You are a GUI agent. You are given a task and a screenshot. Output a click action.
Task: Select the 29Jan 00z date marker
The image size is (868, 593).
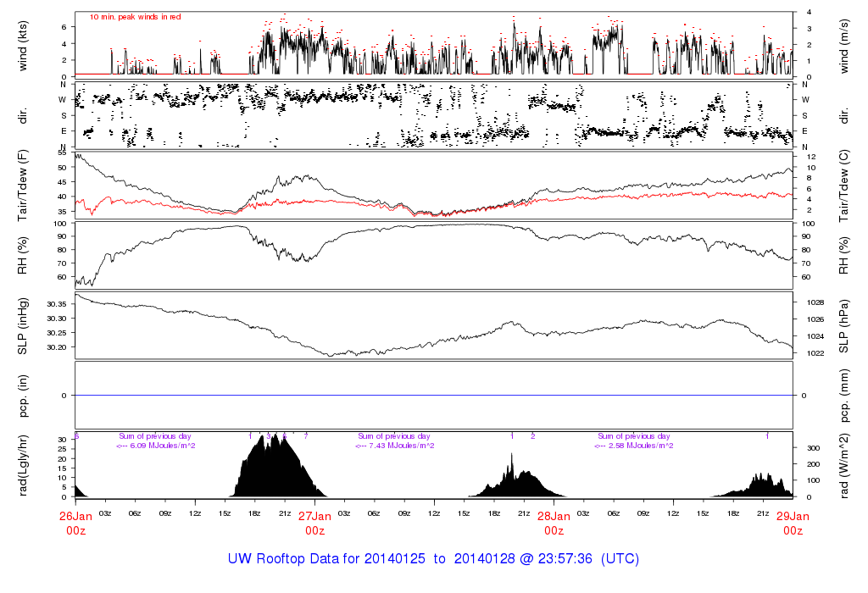[793, 523]
